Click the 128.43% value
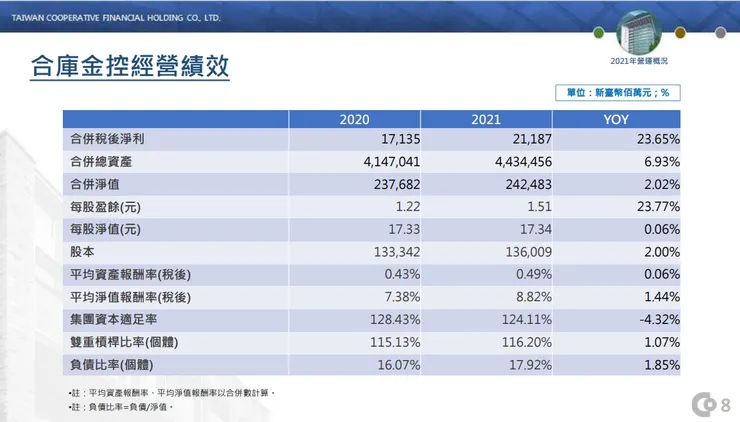 click(395, 320)
